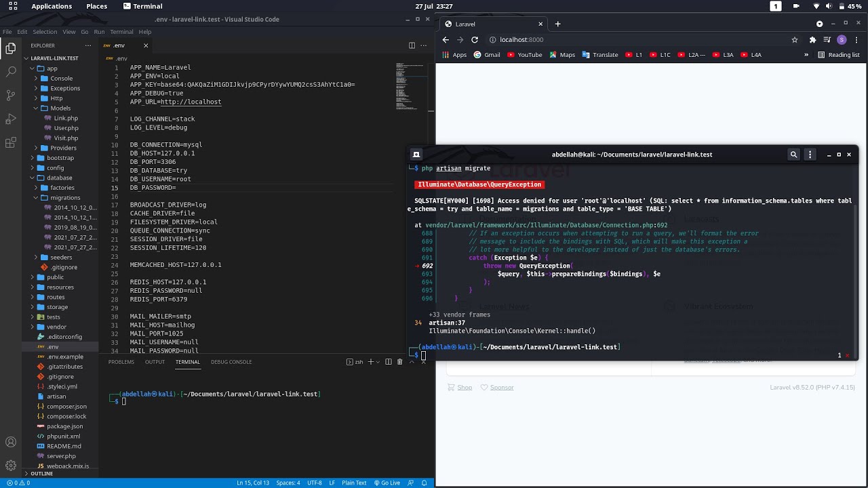Open Chrome Extensions puzzle icon

coord(812,39)
